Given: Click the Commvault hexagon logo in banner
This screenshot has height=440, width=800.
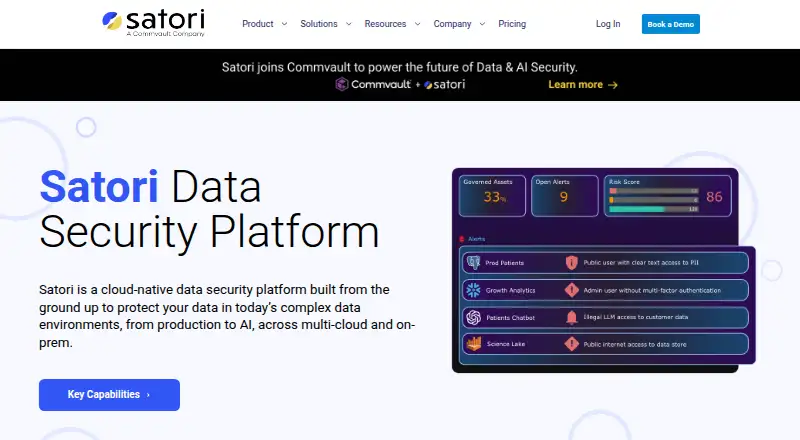Looking at the screenshot, I should point(341,84).
